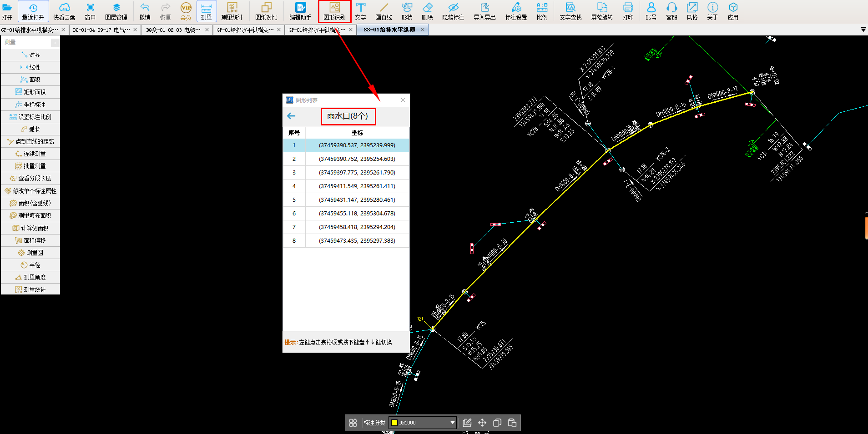Select the move icon in bottom annotation bar
This screenshot has height=434, width=868.
click(482, 423)
